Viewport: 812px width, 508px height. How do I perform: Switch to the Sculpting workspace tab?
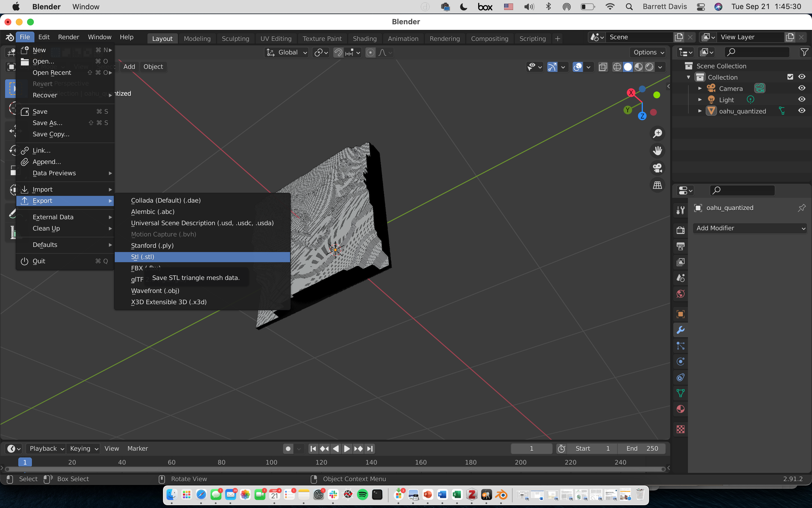click(x=235, y=39)
